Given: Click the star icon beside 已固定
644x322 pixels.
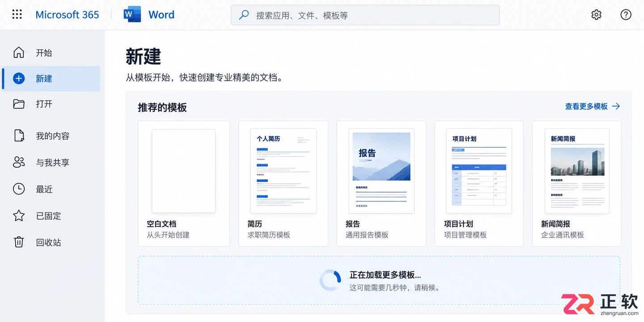Looking at the screenshot, I should (19, 216).
